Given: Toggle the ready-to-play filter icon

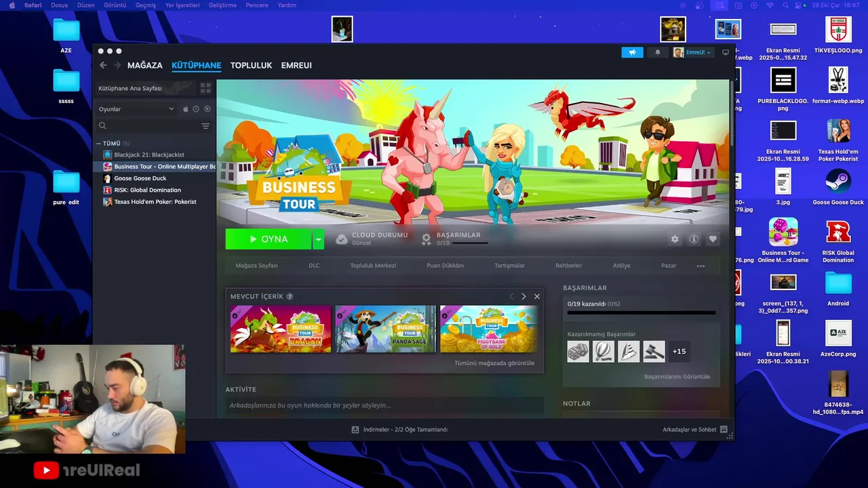Looking at the screenshot, I should click(x=208, y=108).
